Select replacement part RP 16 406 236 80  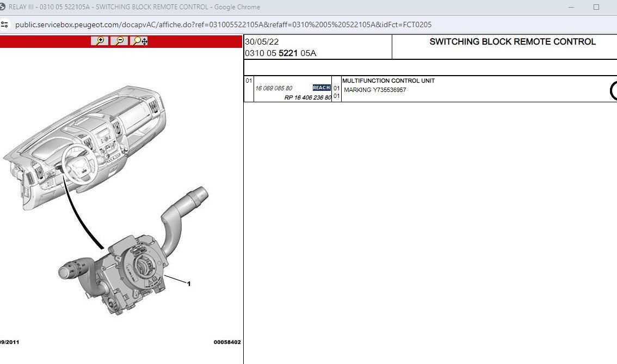(x=308, y=97)
